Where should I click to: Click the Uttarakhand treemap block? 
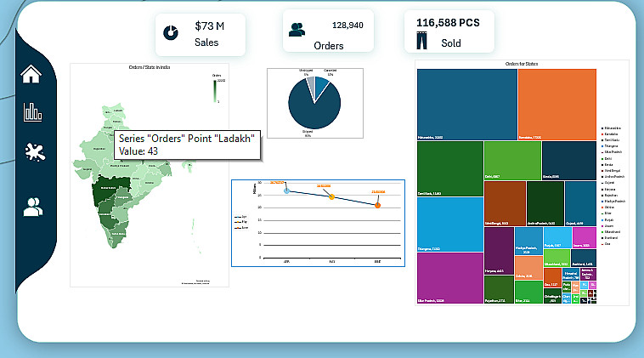tap(556, 258)
